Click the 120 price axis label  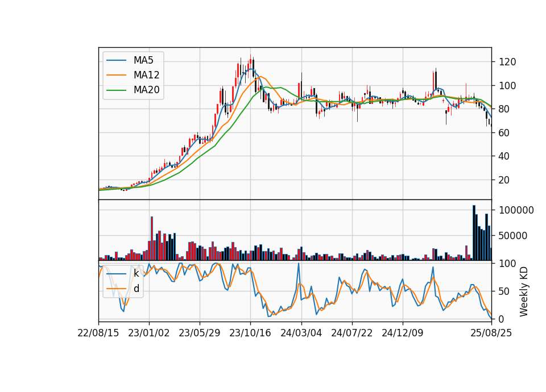(507, 62)
